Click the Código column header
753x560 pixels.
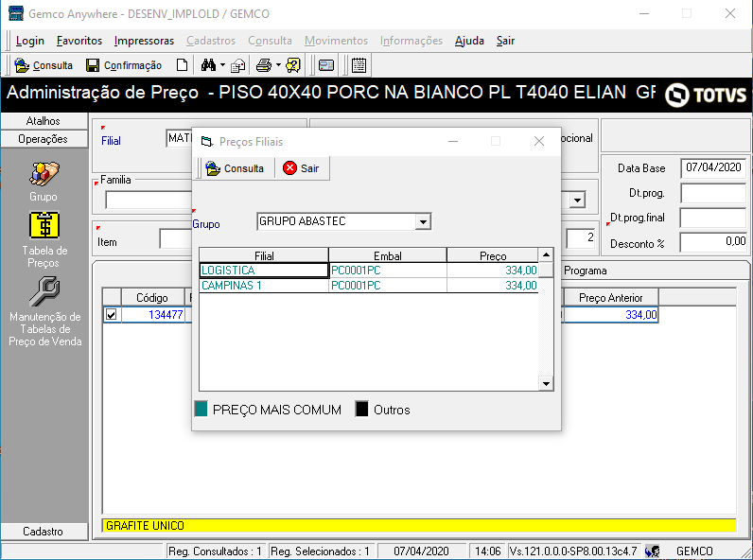152,298
